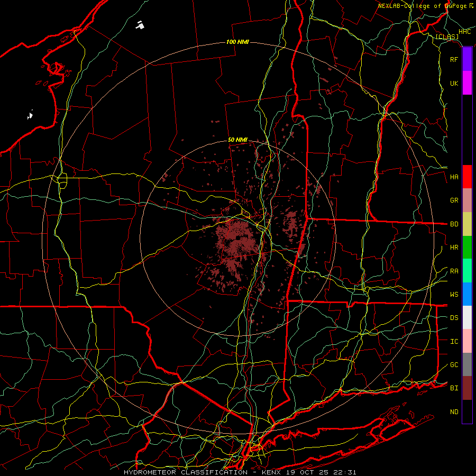476x476 pixels.
Task: Click the DS white legend swatch
Action: click(x=467, y=317)
